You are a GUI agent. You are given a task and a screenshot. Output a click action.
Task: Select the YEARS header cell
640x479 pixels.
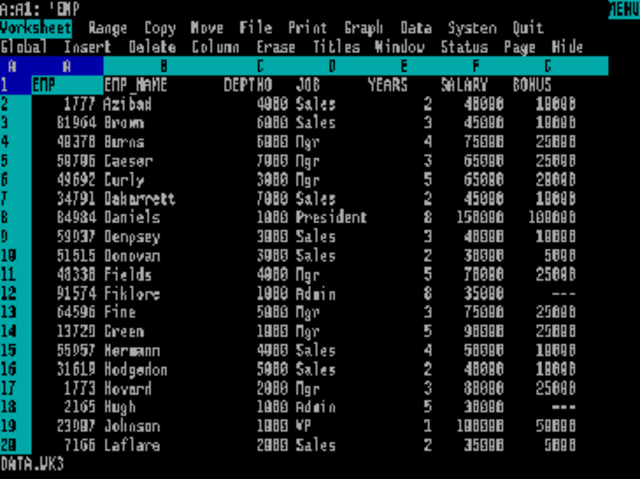(388, 85)
